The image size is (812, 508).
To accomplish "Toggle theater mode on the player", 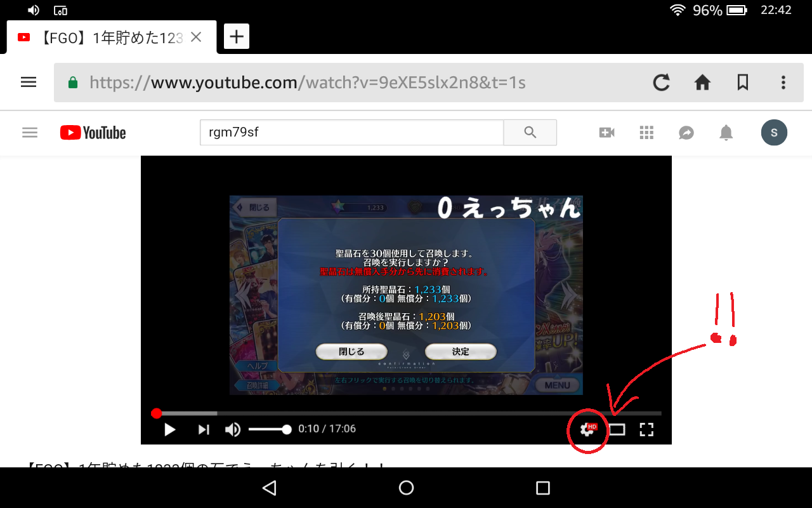I will coord(617,430).
